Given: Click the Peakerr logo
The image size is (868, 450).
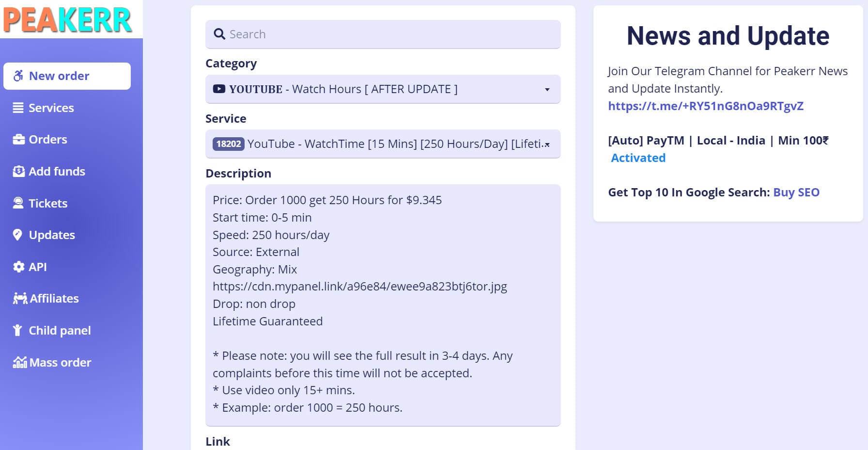Looking at the screenshot, I should click(x=68, y=20).
